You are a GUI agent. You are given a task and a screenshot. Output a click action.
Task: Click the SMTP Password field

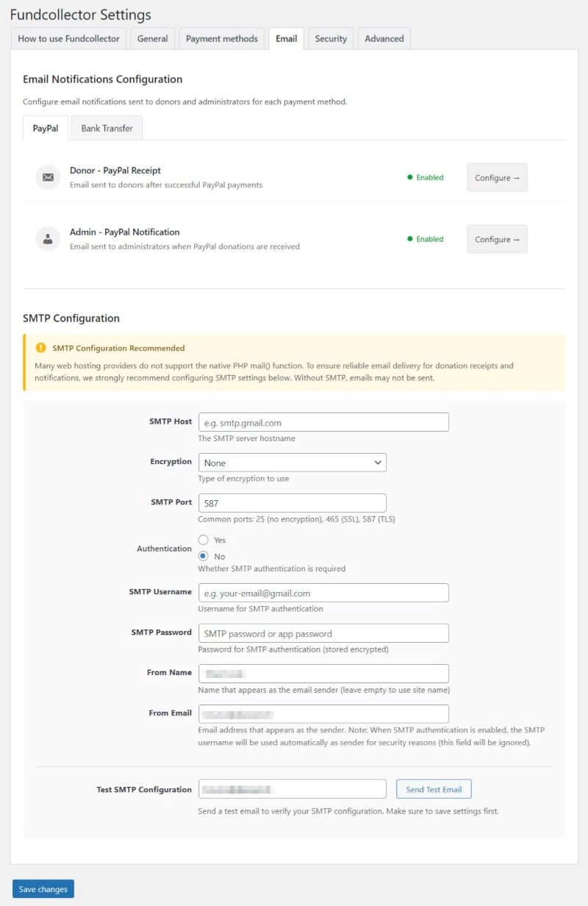(323, 633)
